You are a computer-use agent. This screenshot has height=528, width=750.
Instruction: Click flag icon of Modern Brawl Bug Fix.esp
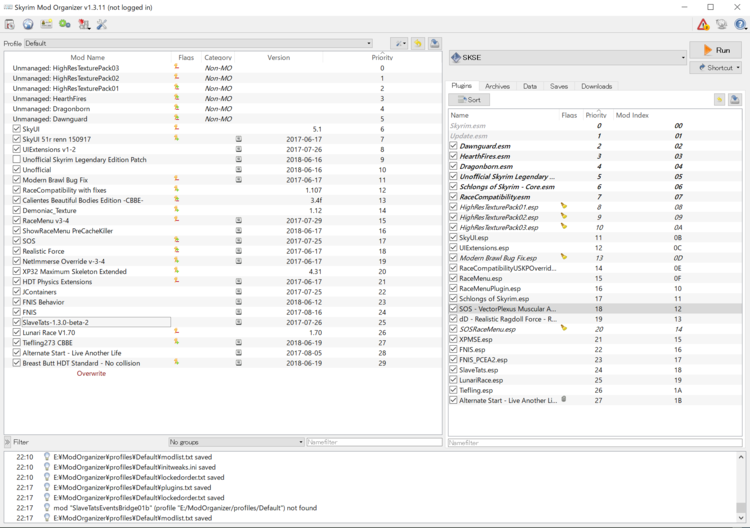click(564, 257)
